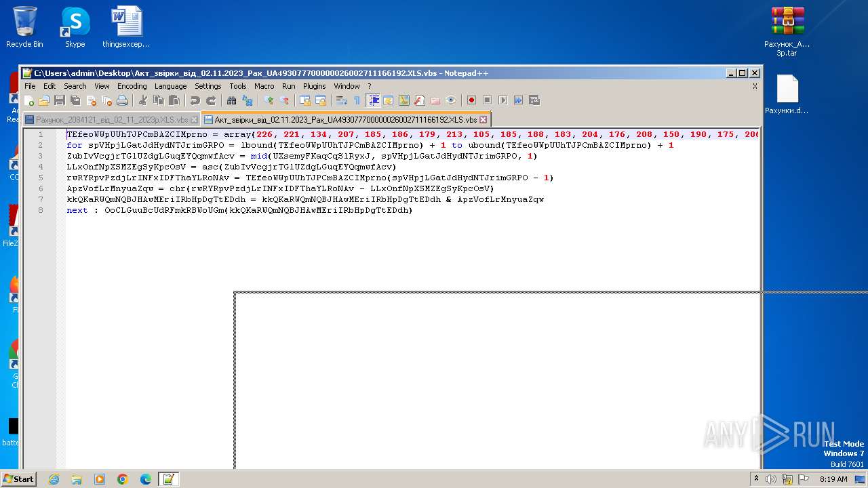Open Windows Explorer from taskbar
This screenshot has width=868, height=488.
77,479
